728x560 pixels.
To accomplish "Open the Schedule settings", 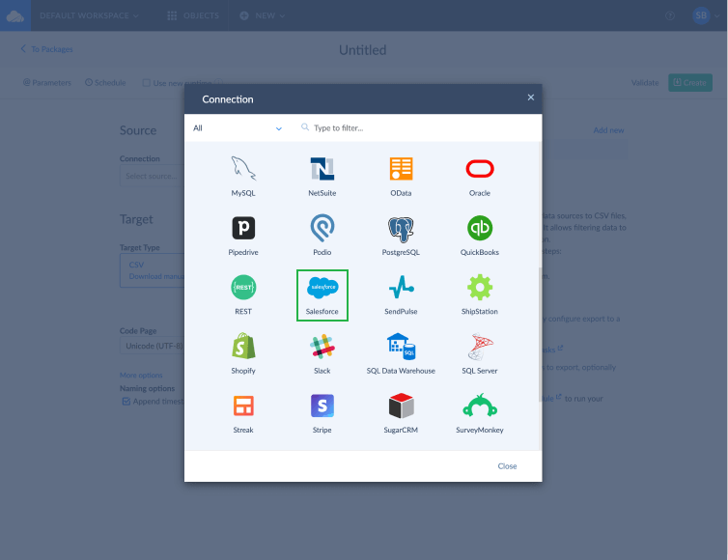I will 105,83.
